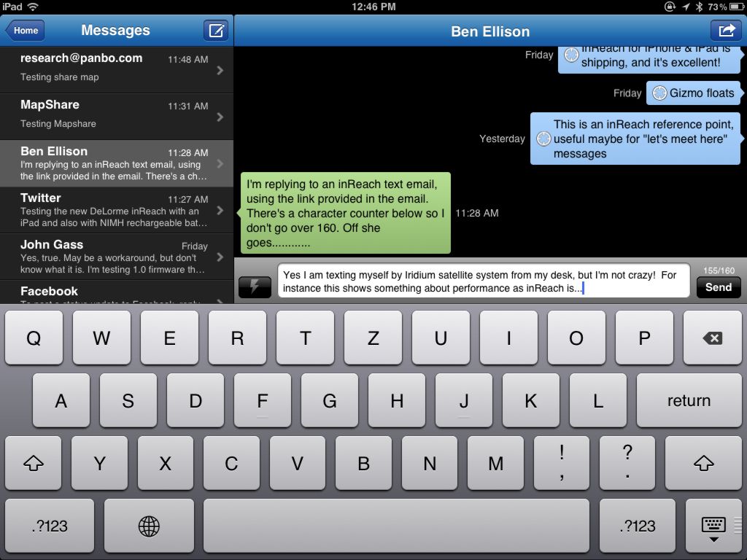
Task: Tap the E key
Action: (169, 338)
